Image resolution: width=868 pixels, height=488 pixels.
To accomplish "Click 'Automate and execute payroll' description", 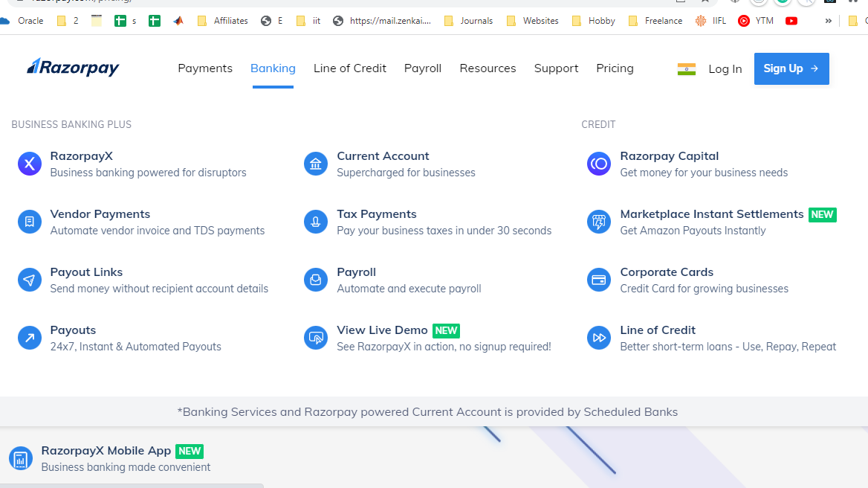I will point(409,289).
